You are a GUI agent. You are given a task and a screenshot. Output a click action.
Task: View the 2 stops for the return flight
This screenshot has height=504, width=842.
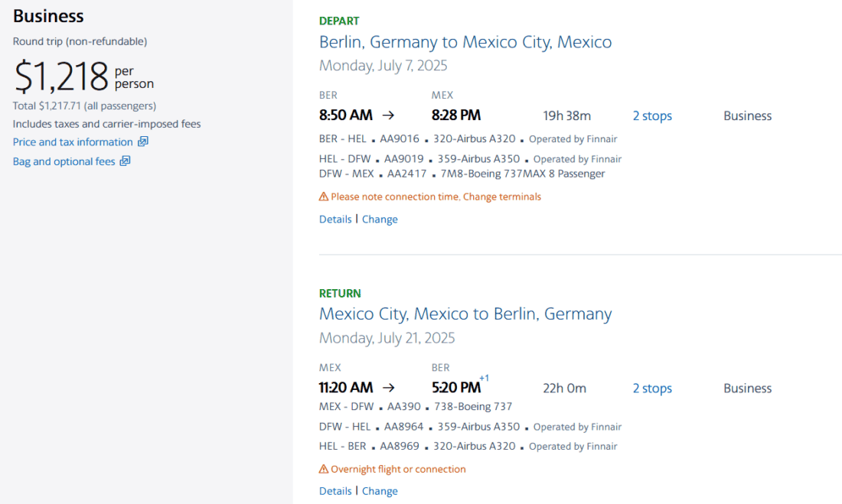(651, 389)
